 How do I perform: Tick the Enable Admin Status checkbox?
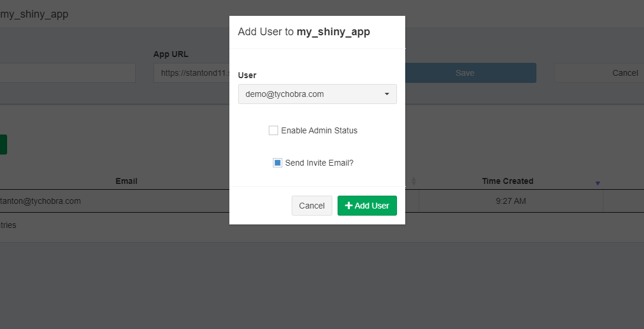(273, 130)
